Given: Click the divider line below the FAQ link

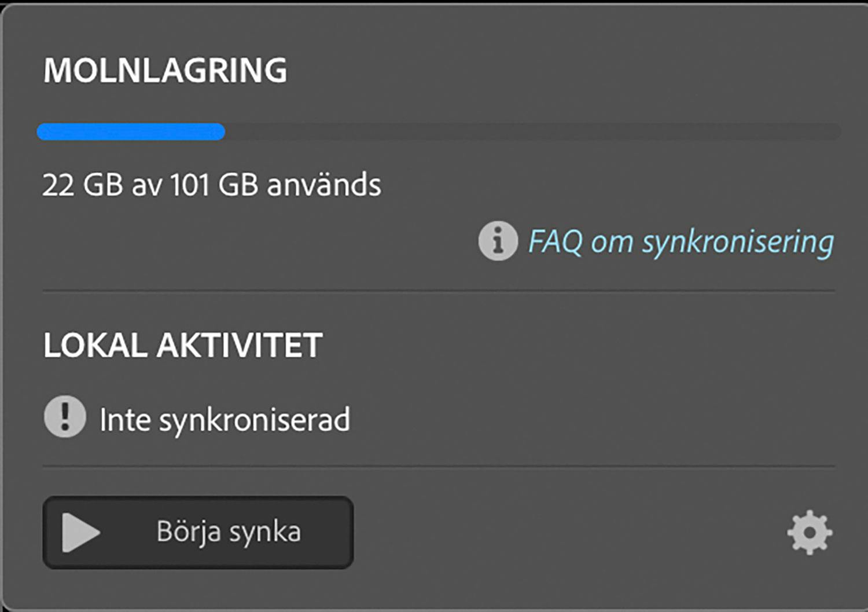Looking at the screenshot, I should point(439,291).
